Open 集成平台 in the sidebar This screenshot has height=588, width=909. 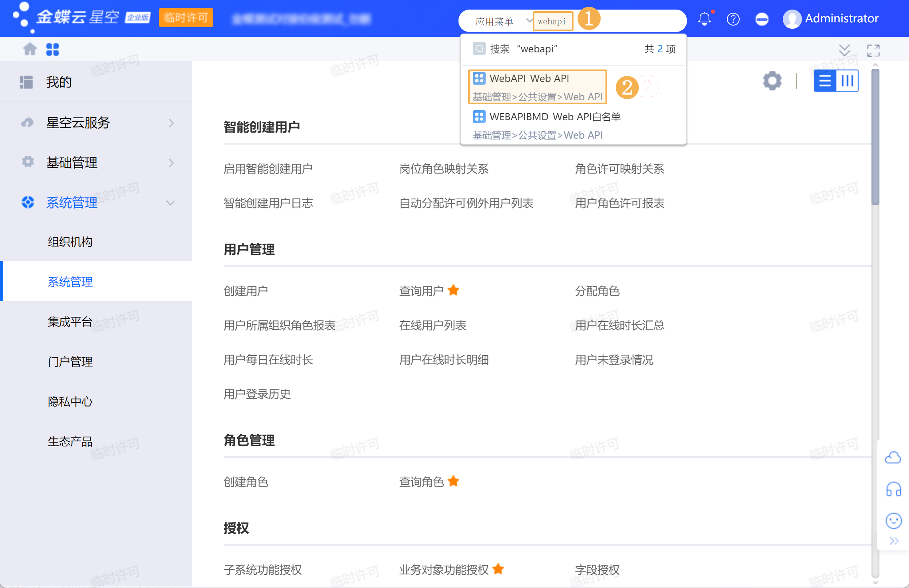pos(70,322)
